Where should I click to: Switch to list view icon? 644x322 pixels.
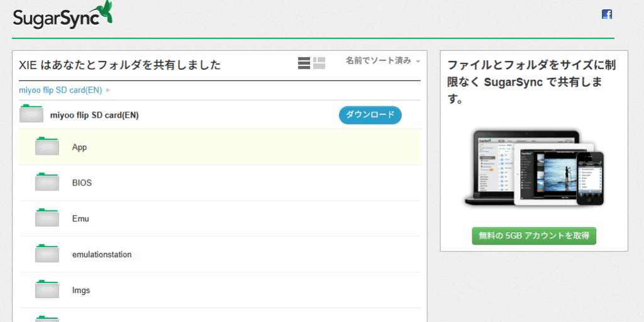(304, 63)
